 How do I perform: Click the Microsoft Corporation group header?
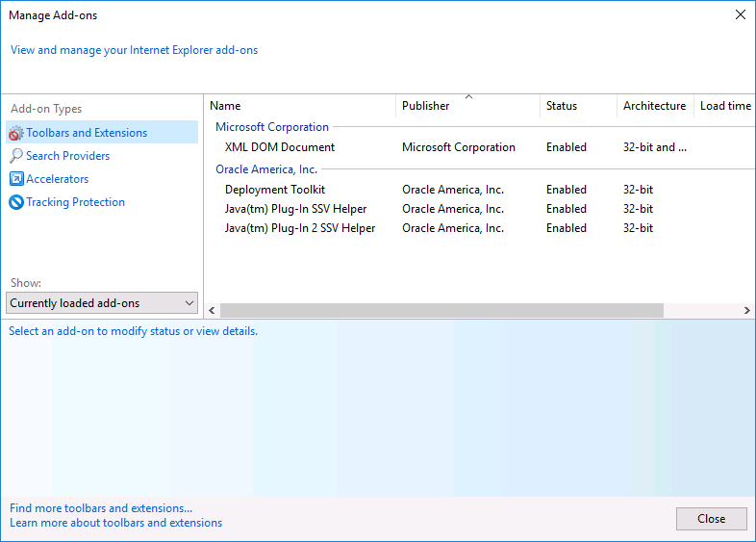[272, 127]
